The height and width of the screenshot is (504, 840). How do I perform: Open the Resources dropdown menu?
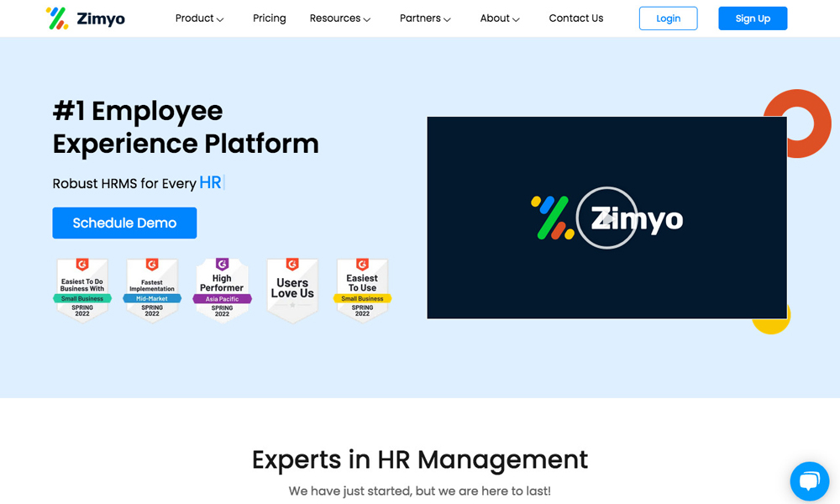click(x=339, y=18)
